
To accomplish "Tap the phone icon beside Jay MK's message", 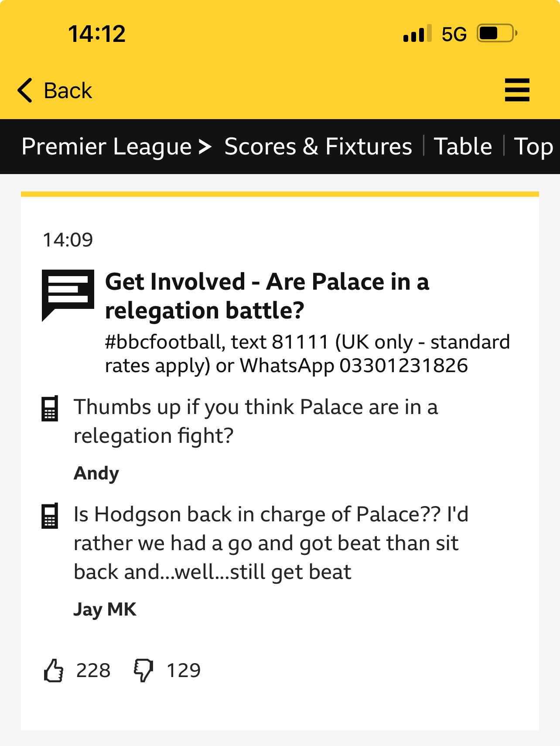I will click(x=50, y=516).
